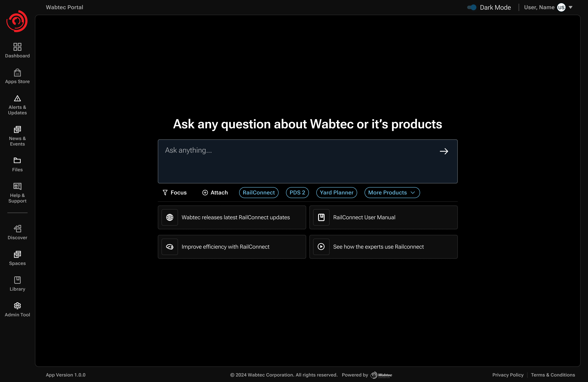Open the Library book icon
Screen dimensions: 588x382
point(17,280)
